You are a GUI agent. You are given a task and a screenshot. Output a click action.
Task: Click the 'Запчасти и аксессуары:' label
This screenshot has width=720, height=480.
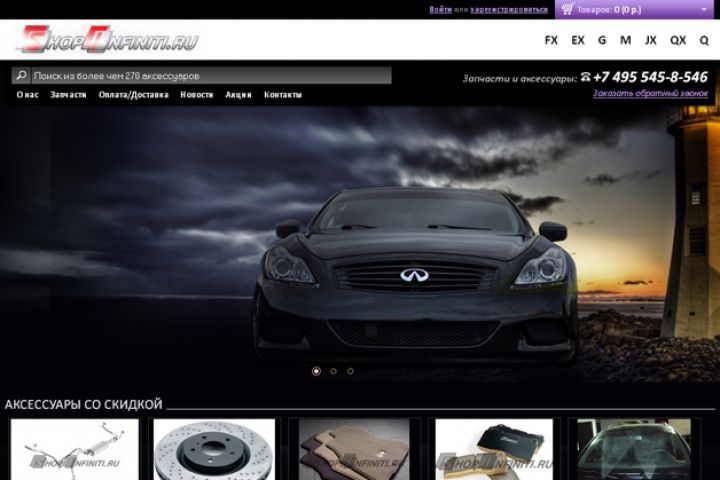[x=519, y=79]
